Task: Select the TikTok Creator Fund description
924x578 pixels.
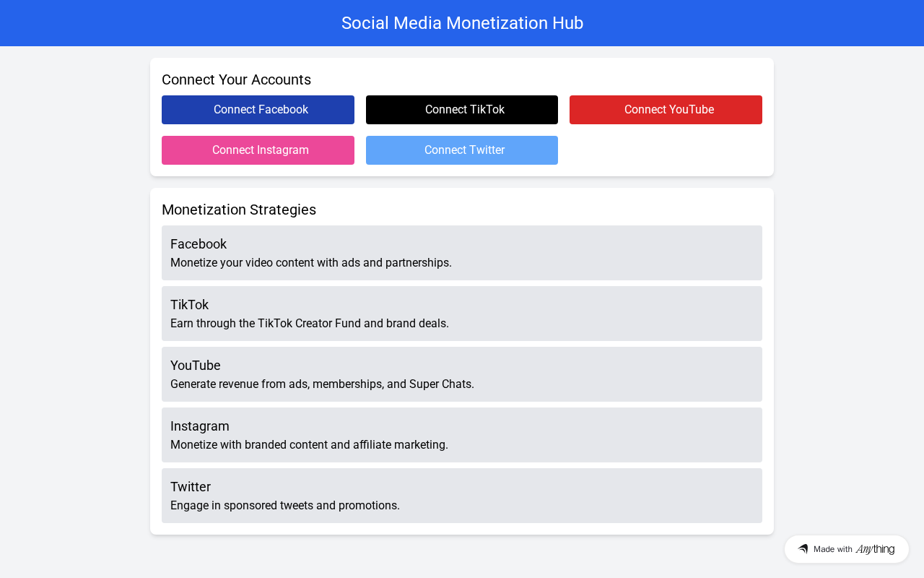Action: coord(310,323)
